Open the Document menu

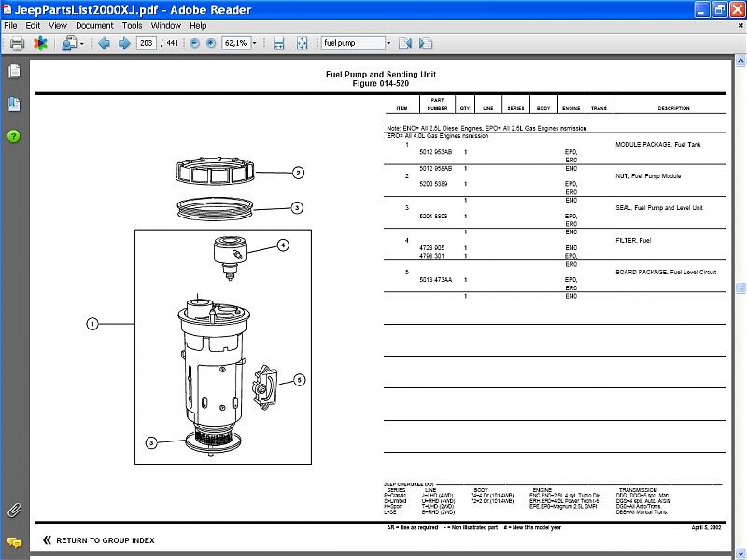pyautogui.click(x=95, y=26)
